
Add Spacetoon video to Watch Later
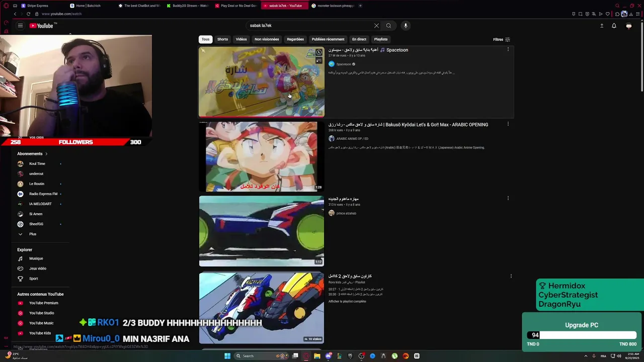tap(319, 52)
